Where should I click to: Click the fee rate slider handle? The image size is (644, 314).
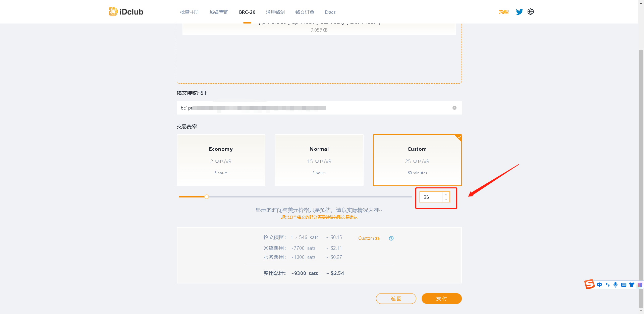(207, 197)
